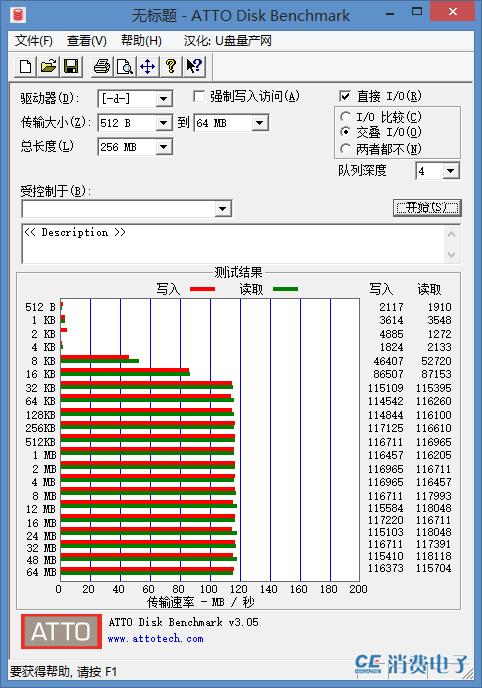Screen dimensions: 482x688
Task: Click the Open folder toolbar icon
Action: [48, 67]
